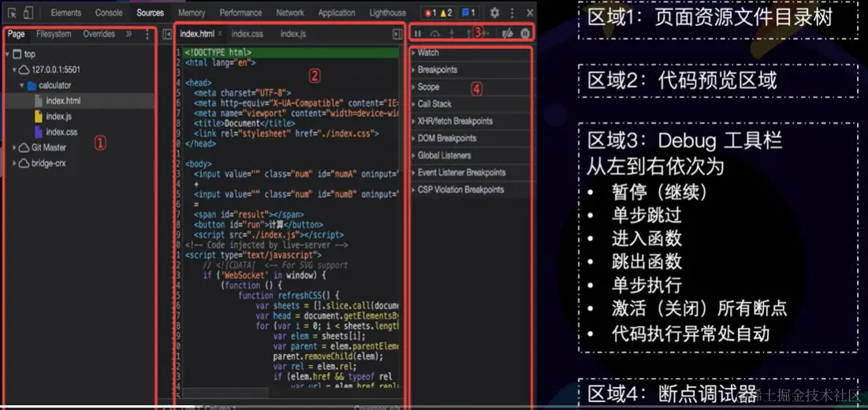
Task: Step over next function call
Action: [x=434, y=34]
